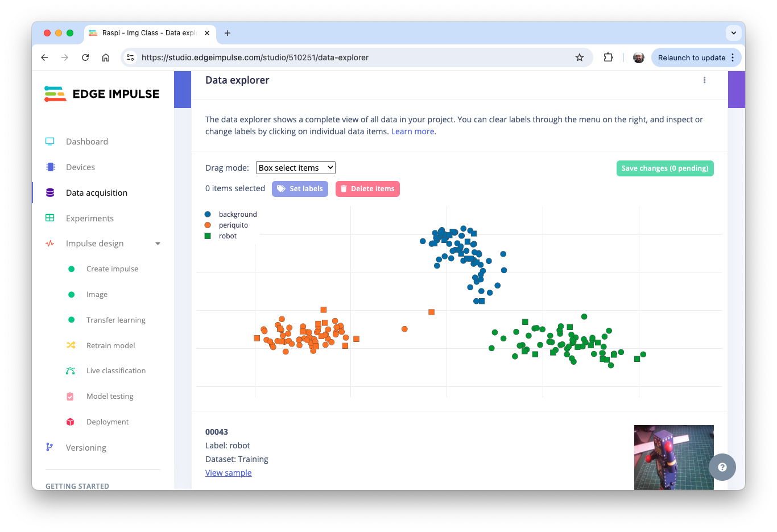Open the View sample link

[x=228, y=473]
